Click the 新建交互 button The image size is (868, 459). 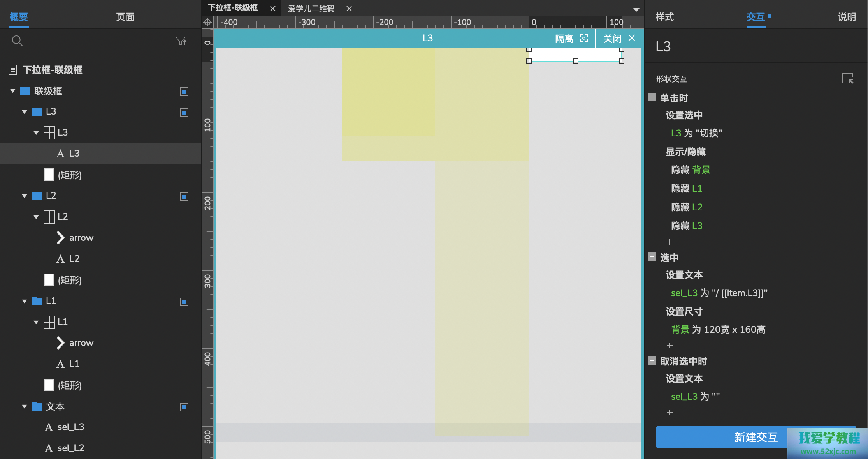coord(755,437)
